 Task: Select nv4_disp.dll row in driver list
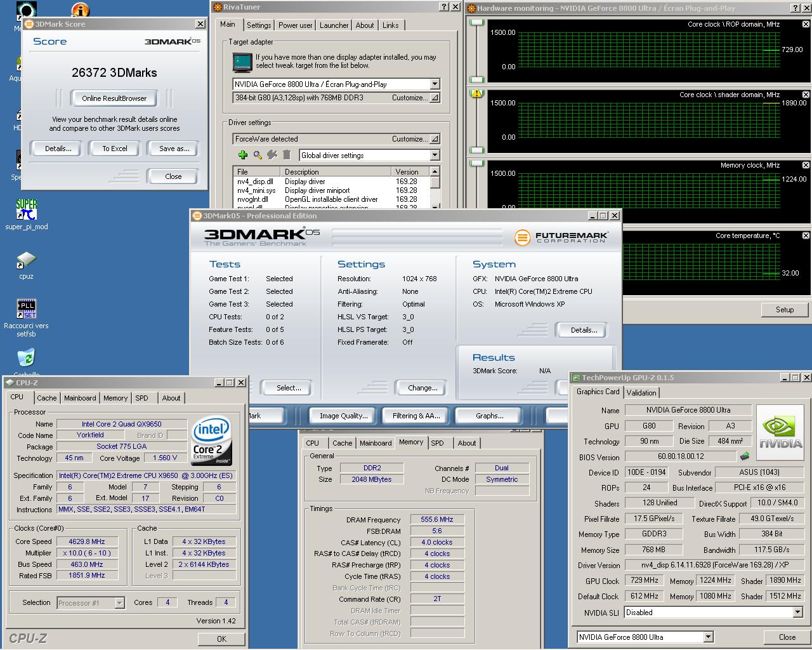[x=331, y=182]
